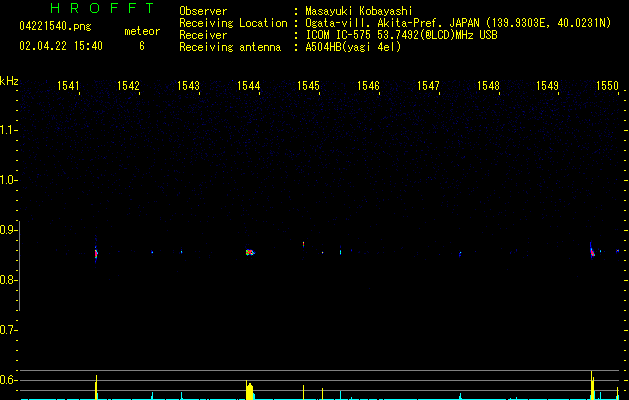Click the wide yellow power bar below 1544
The width and height of the screenshot is (629, 400).
(250, 391)
